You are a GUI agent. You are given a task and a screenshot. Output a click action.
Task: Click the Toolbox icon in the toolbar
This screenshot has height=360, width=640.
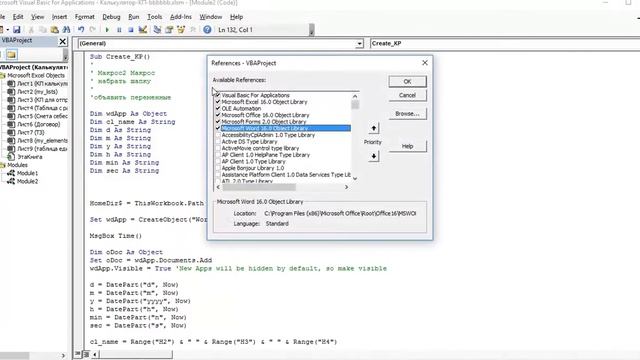pyautogui.click(x=193, y=30)
